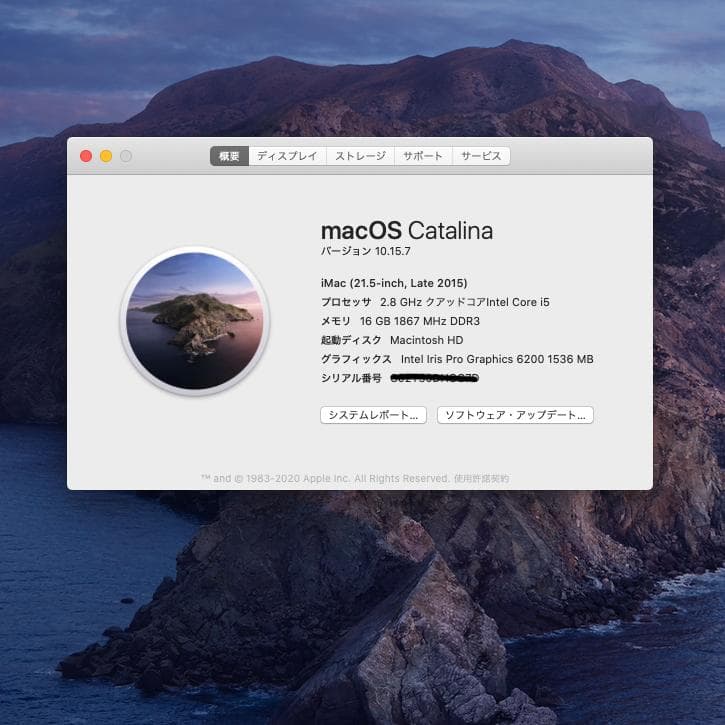
Task: Switch to the ディスプレイ tab
Action: coord(287,156)
